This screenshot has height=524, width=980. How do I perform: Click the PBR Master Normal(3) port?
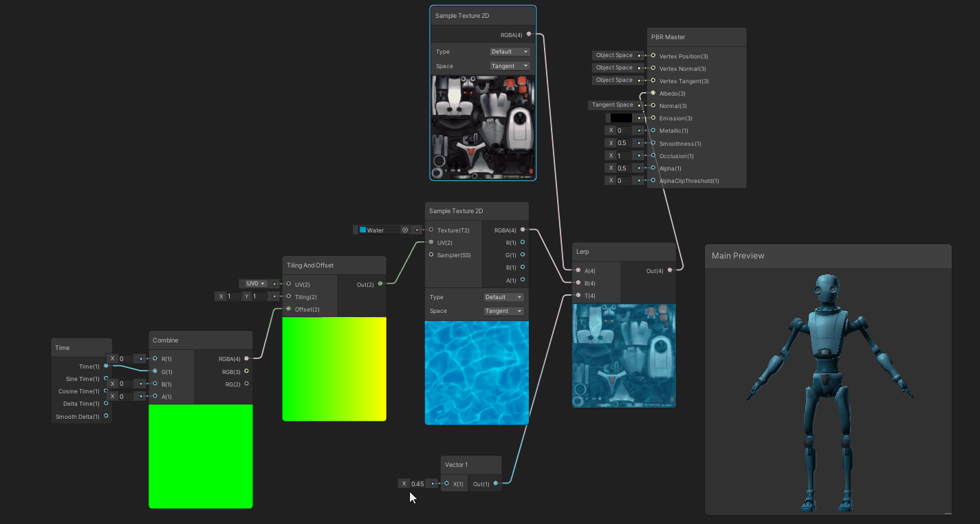click(x=653, y=105)
